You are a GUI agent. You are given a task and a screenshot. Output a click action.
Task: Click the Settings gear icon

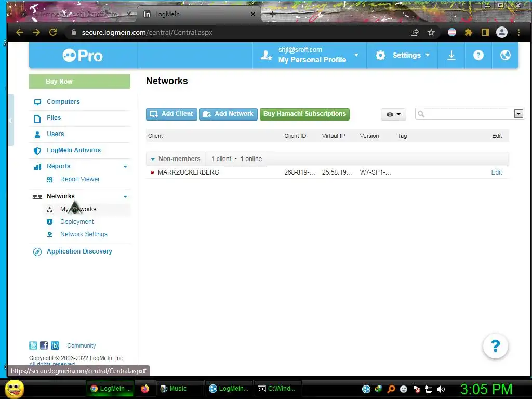click(381, 55)
